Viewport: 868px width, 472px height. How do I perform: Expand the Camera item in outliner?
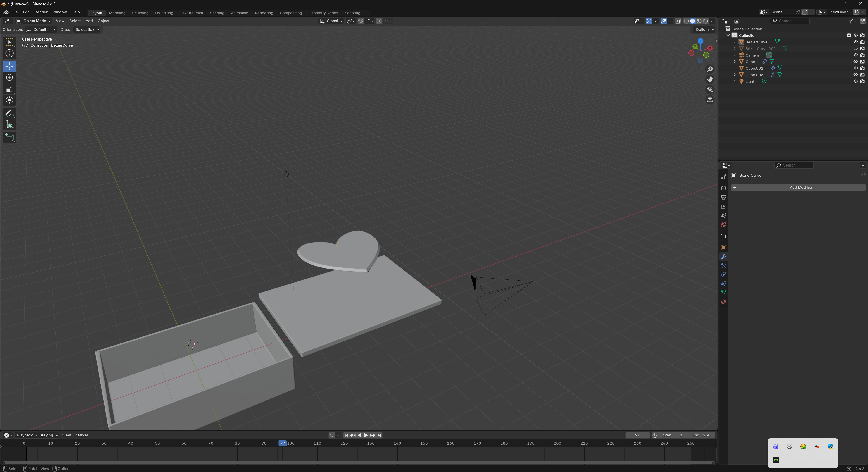point(735,55)
